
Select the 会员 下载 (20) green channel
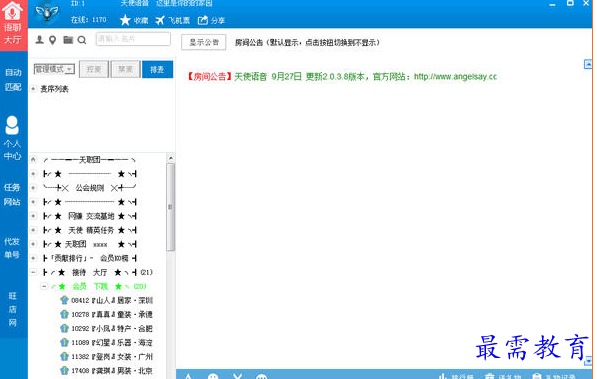pyautogui.click(x=98, y=286)
